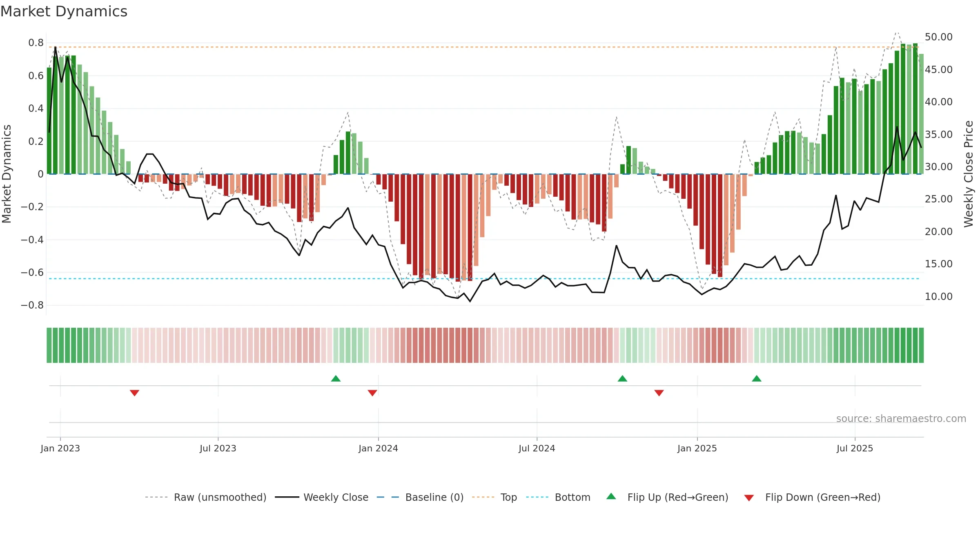Toggle the Flip Up (Red→Green) legend entry

click(x=667, y=497)
